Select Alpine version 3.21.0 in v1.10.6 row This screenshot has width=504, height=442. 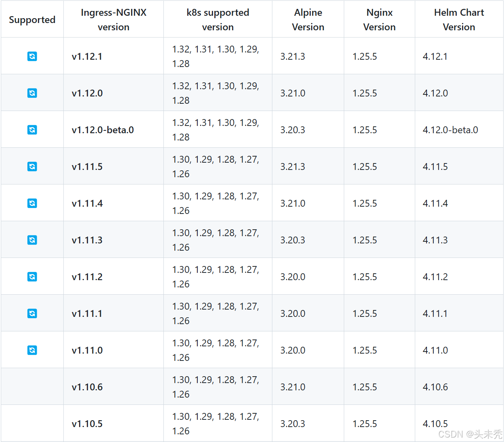293,387
